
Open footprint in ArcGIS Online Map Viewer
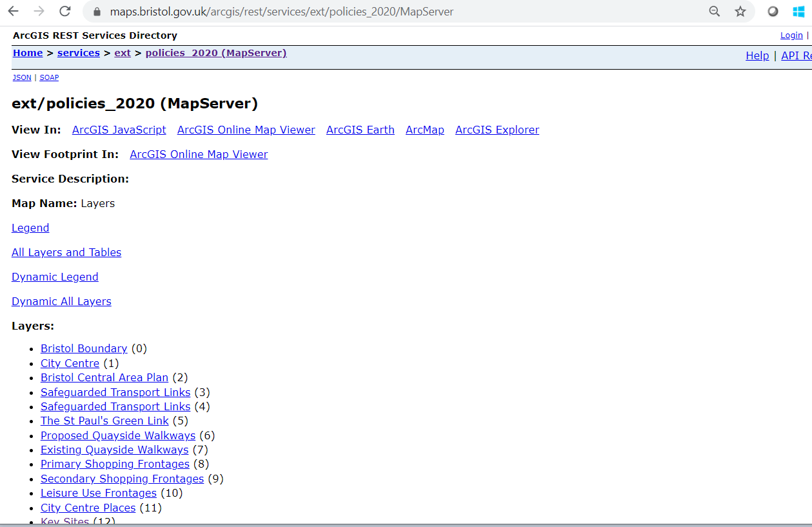pyautogui.click(x=199, y=154)
